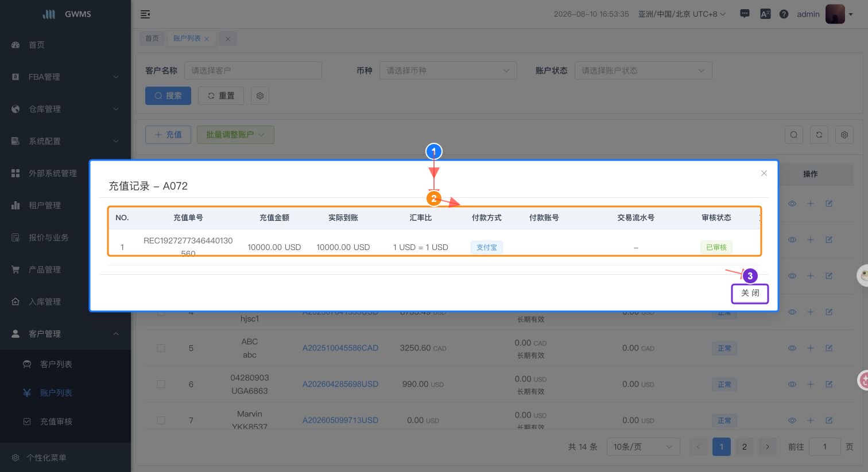
Task: Click the standalone x tab button
Action: coord(228,39)
